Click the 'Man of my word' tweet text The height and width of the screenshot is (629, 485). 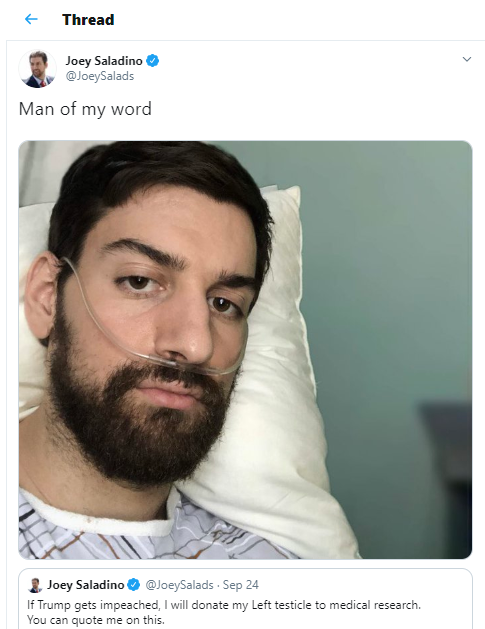[85, 109]
